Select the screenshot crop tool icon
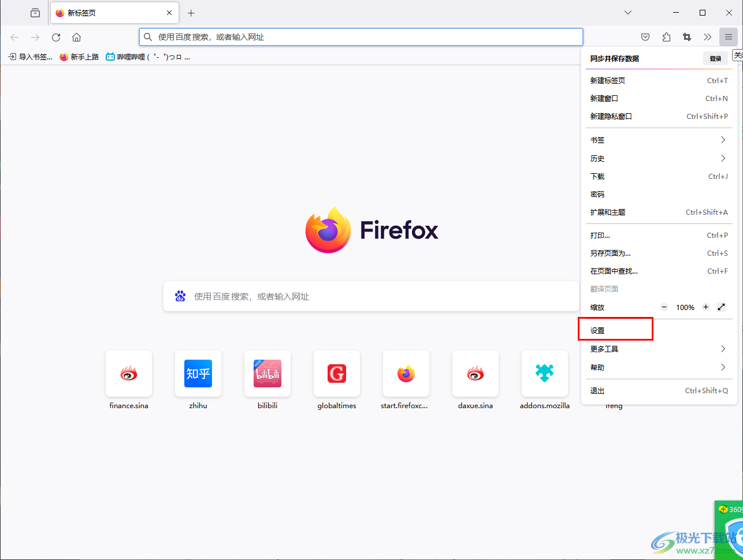Screen dimensions: 743x560 (x=687, y=37)
